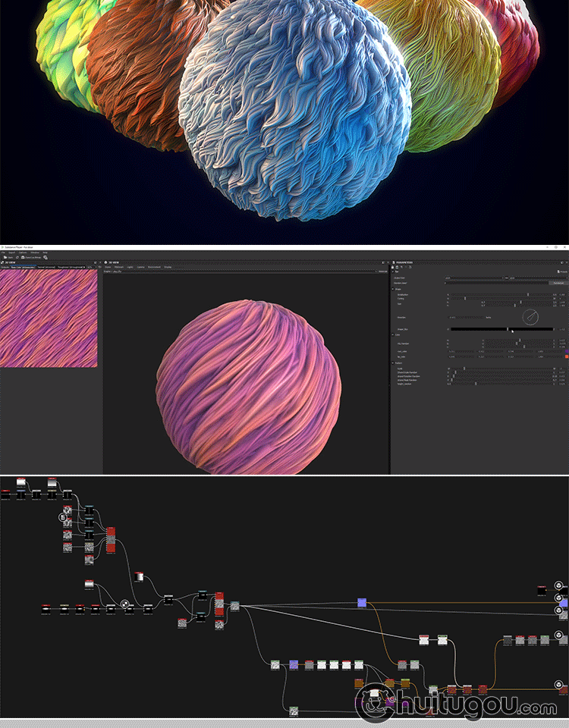Click the 2D View panel float icon
The image size is (569, 728).
[96, 263]
